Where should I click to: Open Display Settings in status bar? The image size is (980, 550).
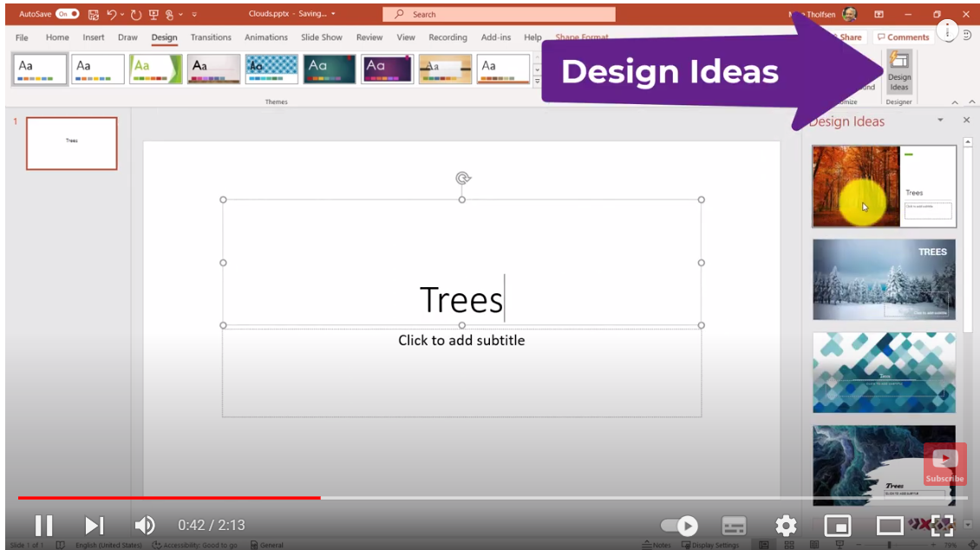click(x=710, y=545)
